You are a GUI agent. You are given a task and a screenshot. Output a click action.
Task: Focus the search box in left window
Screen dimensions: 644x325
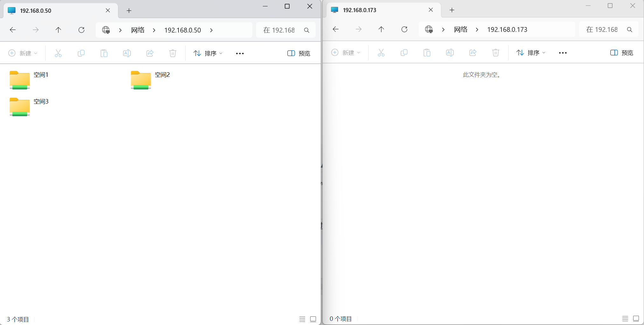[x=286, y=30]
